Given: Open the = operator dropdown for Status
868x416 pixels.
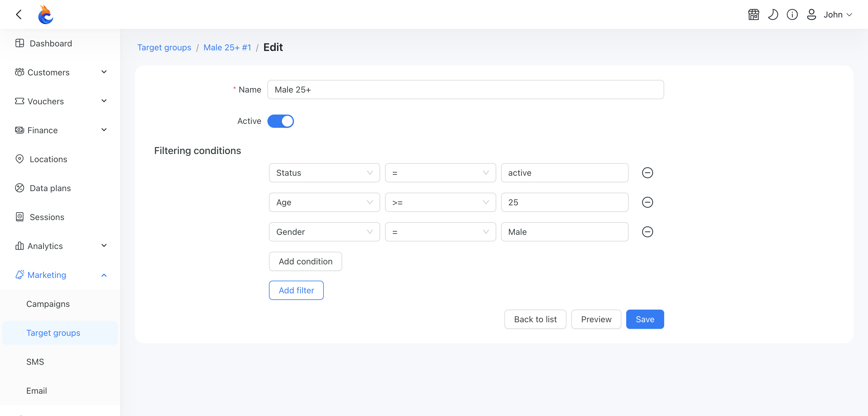Looking at the screenshot, I should [x=440, y=173].
